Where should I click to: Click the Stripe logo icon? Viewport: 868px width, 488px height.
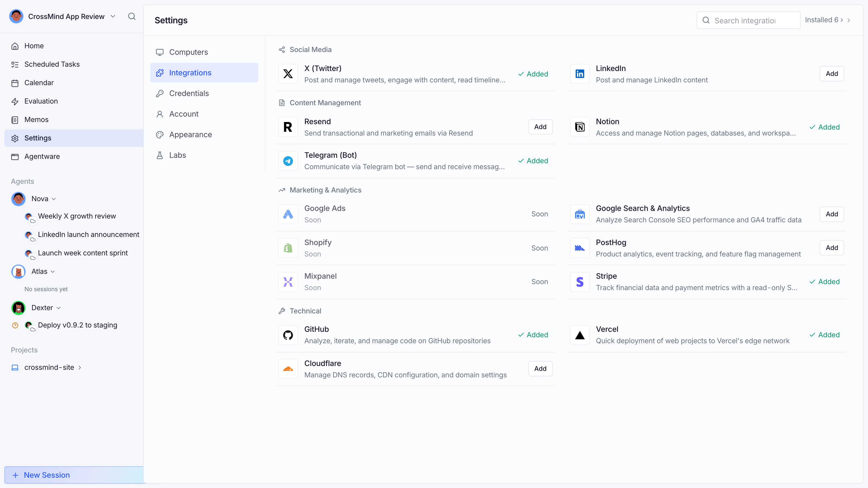pyautogui.click(x=580, y=282)
